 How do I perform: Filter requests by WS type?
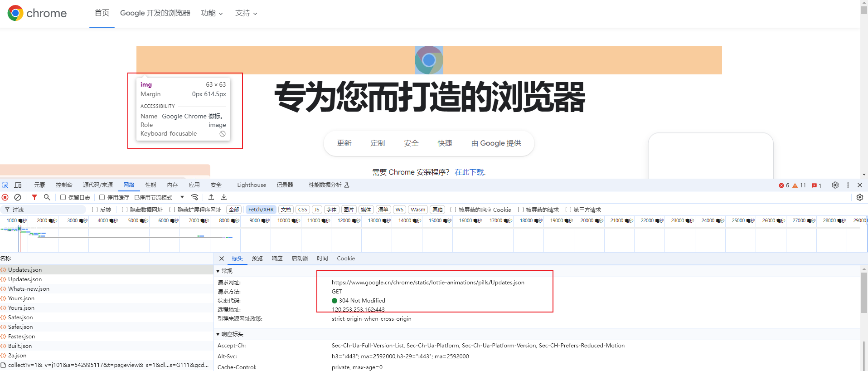[x=399, y=210]
